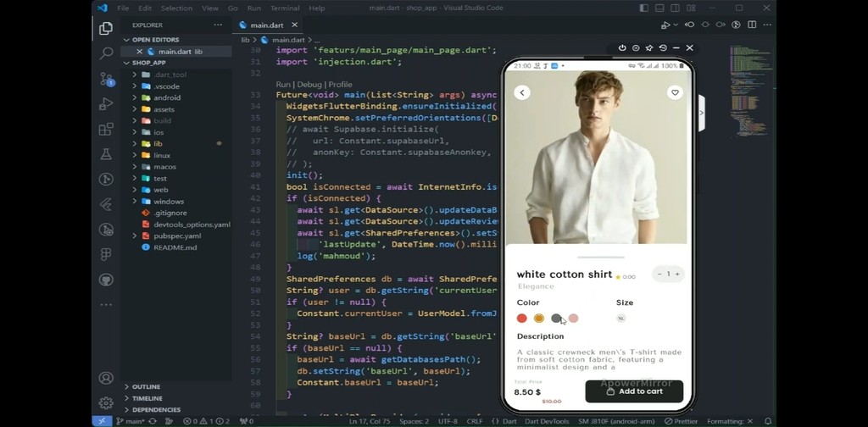Toggle favorite heart on the product
868x427 pixels.
pyautogui.click(x=675, y=92)
